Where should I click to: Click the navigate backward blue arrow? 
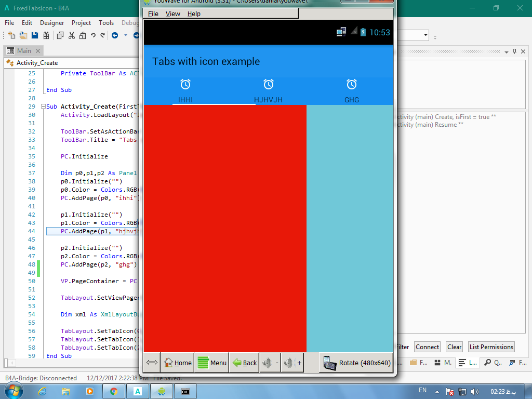point(115,35)
